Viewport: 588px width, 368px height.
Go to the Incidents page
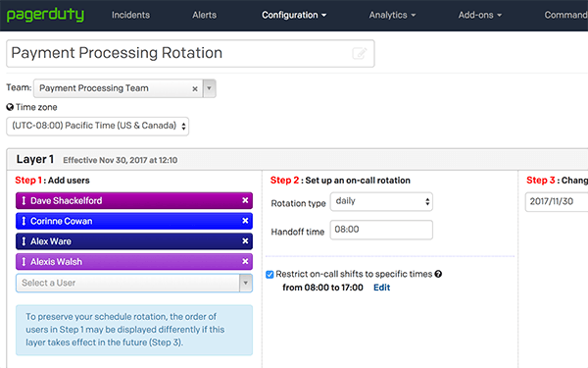point(130,15)
